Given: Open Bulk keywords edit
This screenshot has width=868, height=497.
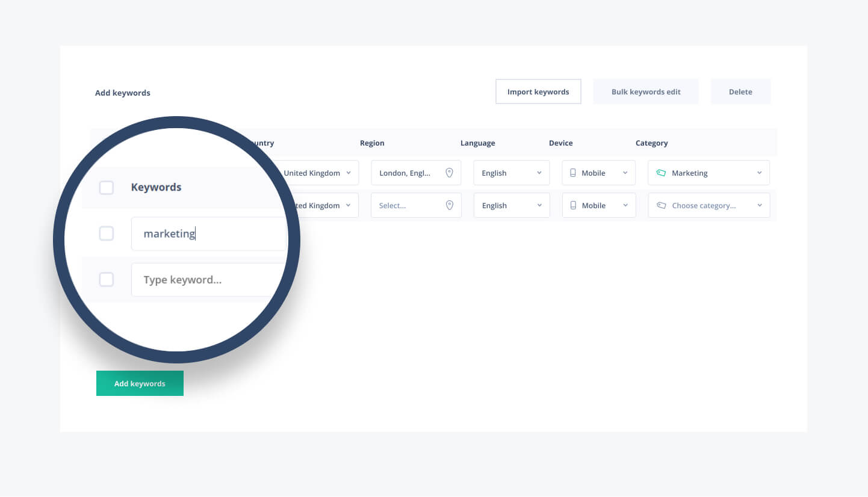Looking at the screenshot, I should click(x=646, y=92).
